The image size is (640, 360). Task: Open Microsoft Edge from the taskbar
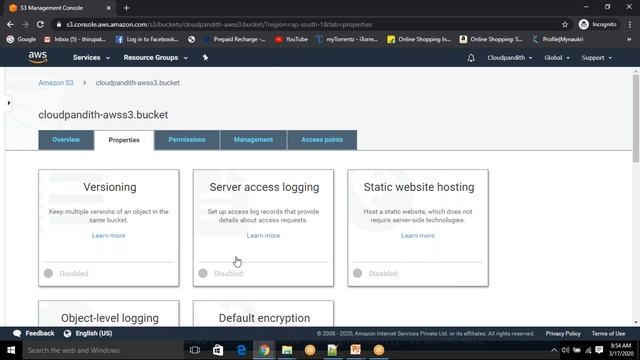coord(241,350)
